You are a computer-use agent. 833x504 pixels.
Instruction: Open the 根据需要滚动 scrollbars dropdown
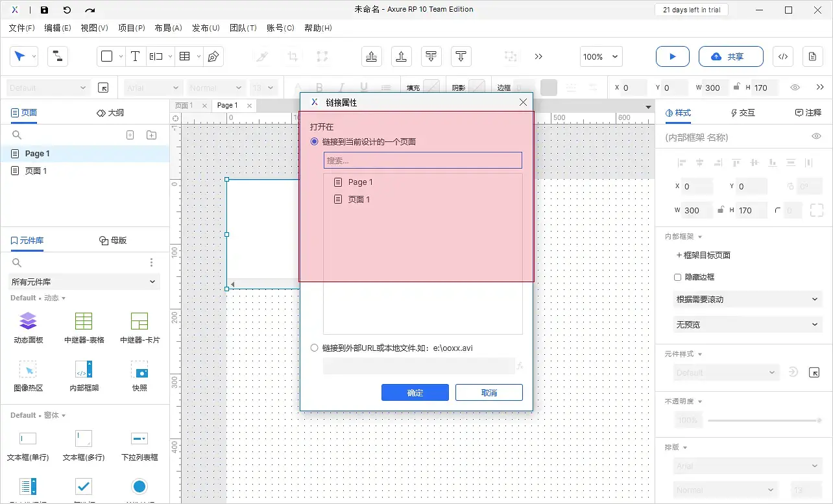(x=747, y=299)
